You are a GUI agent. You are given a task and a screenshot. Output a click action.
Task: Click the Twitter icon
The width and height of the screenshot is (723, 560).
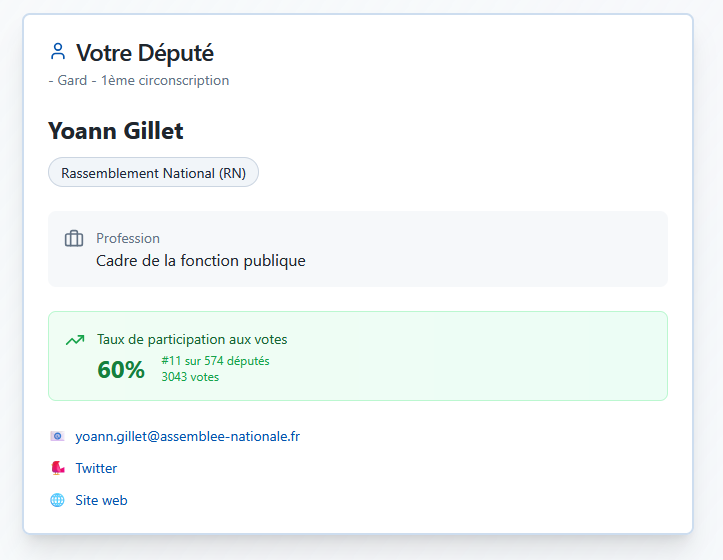tap(57, 468)
